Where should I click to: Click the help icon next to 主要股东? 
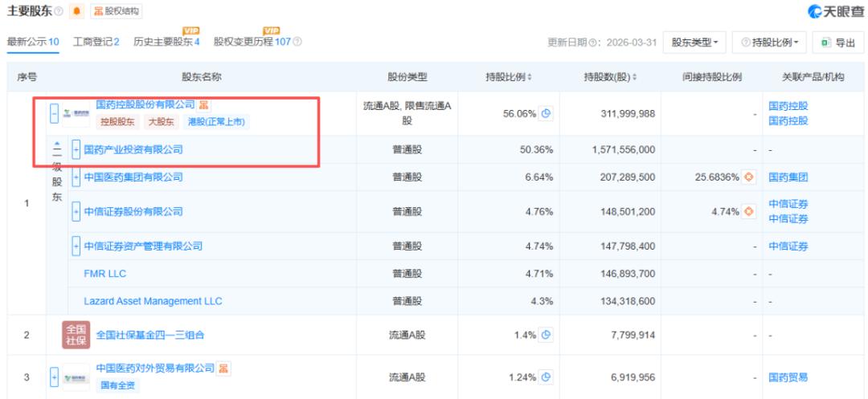tap(59, 11)
